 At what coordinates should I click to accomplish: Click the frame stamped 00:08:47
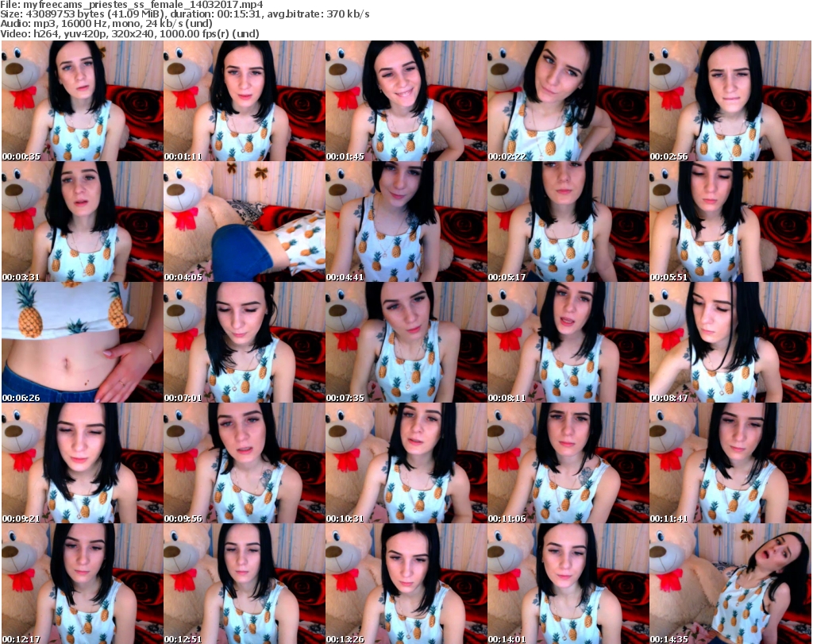pos(730,342)
